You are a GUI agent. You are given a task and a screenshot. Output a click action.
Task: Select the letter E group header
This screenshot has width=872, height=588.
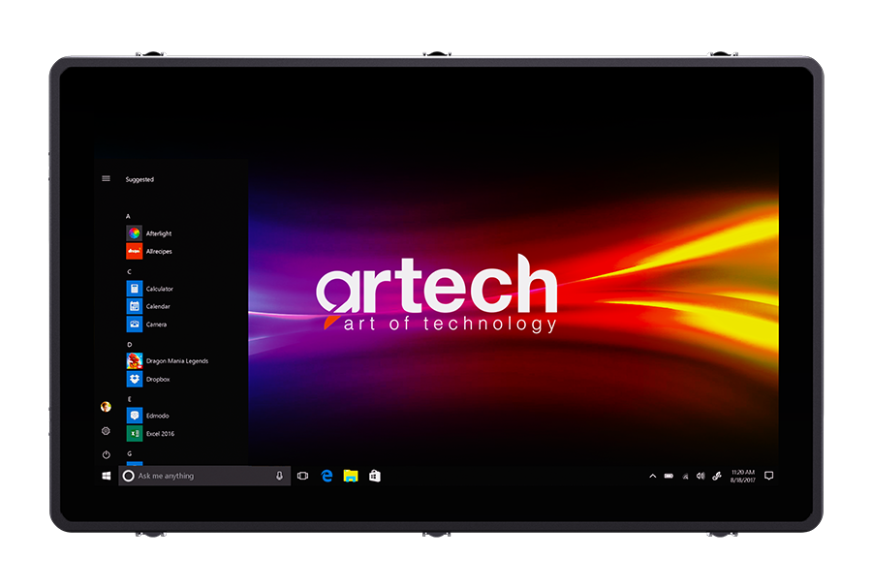[x=129, y=399]
